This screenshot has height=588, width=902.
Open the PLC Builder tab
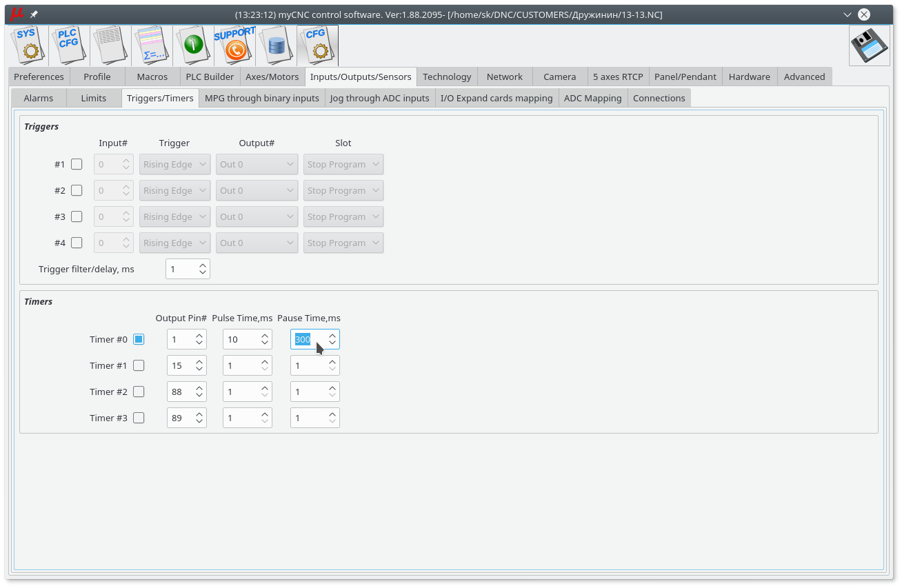coord(210,77)
